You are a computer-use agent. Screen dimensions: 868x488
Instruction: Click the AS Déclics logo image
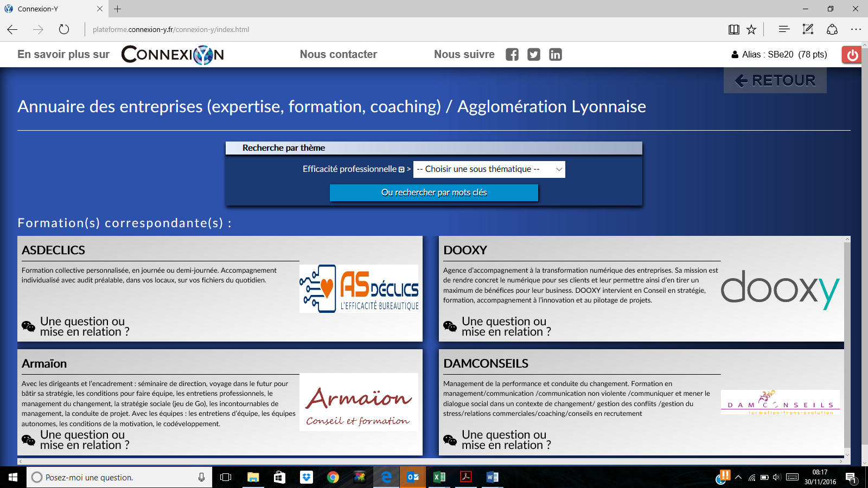tap(359, 288)
